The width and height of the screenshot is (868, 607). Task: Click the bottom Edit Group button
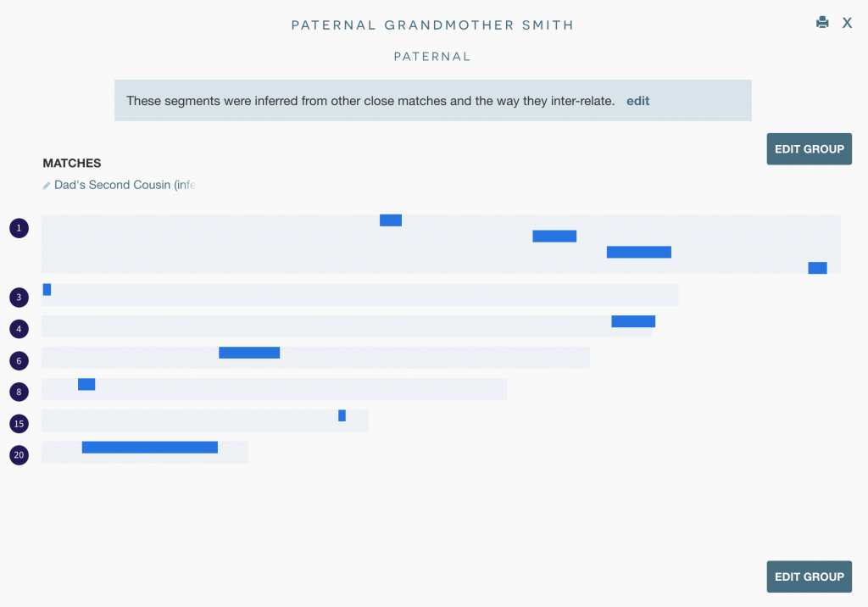[809, 576]
